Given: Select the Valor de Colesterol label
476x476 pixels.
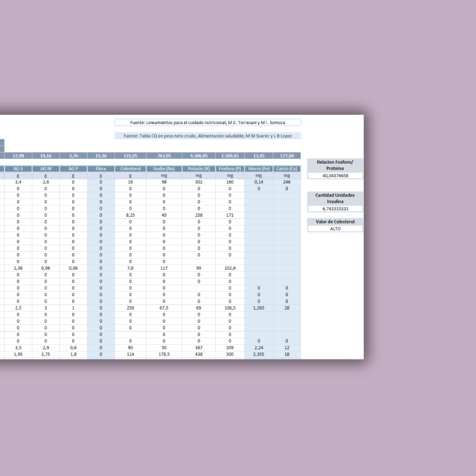Looking at the screenshot, I should click(335, 222).
